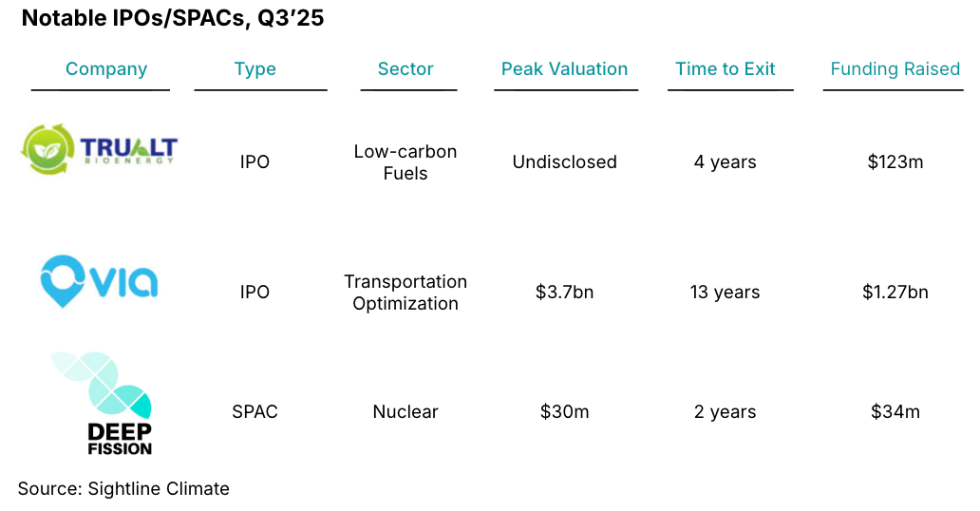980x511 pixels.
Task: Click the SPAC type cell
Action: point(254,412)
